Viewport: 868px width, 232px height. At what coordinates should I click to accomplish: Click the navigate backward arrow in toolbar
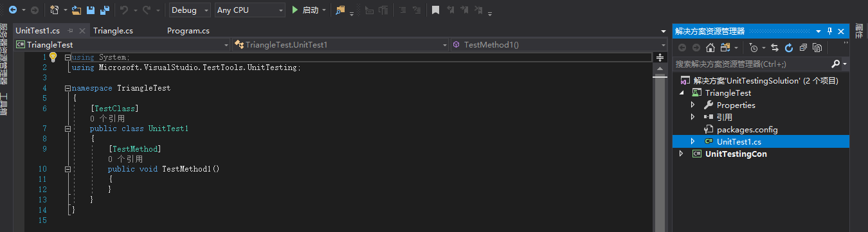coord(12,10)
